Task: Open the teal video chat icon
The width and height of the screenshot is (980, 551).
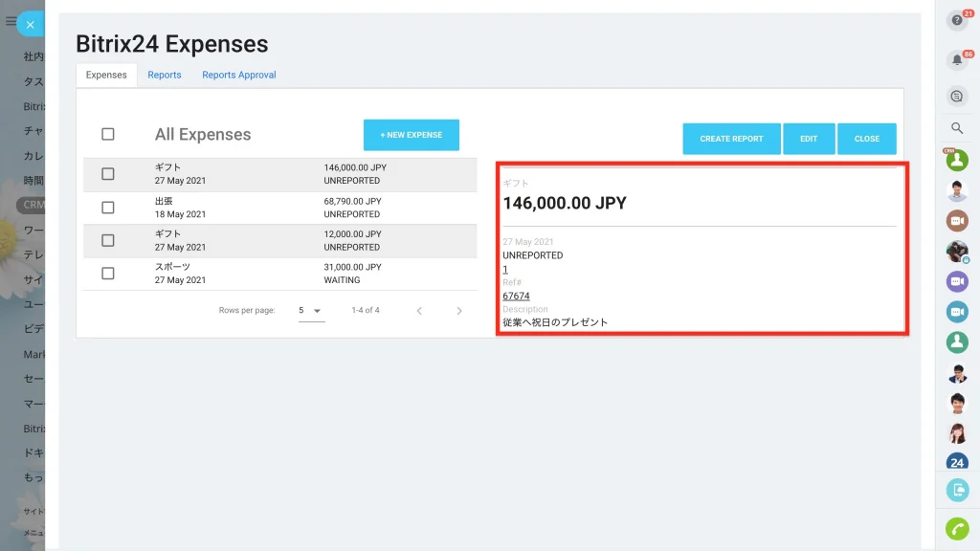Action: click(957, 311)
